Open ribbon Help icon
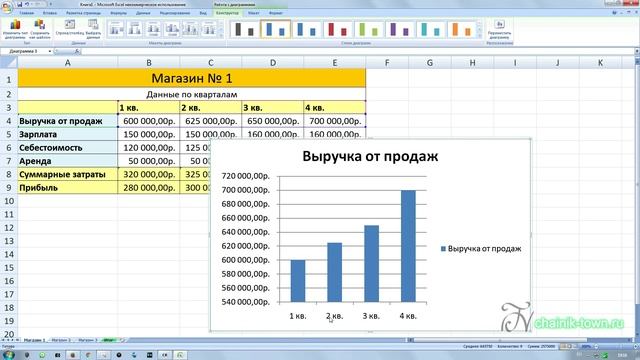The image size is (640, 360). 614,13
